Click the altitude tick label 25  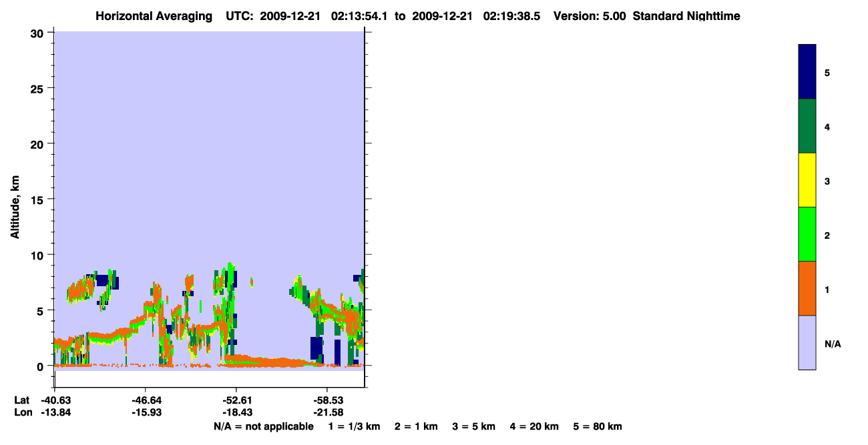pyautogui.click(x=38, y=88)
